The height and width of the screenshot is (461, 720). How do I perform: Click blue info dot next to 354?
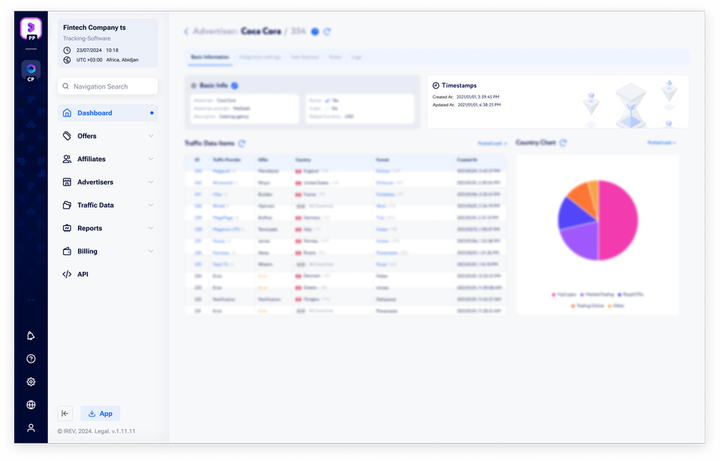pos(315,31)
